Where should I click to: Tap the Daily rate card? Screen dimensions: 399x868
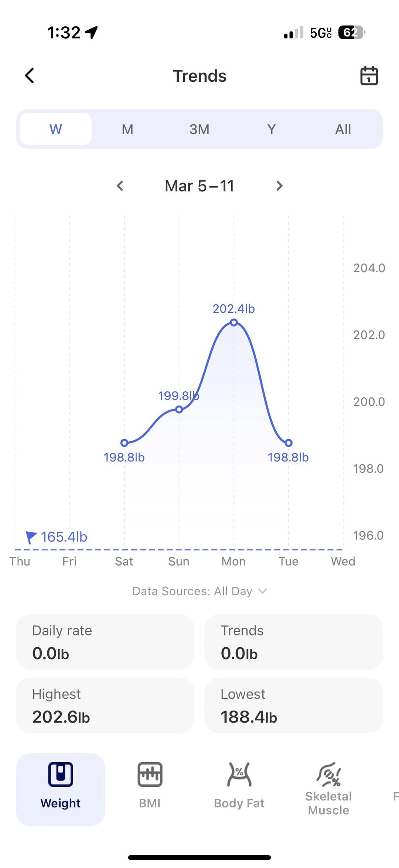105,642
